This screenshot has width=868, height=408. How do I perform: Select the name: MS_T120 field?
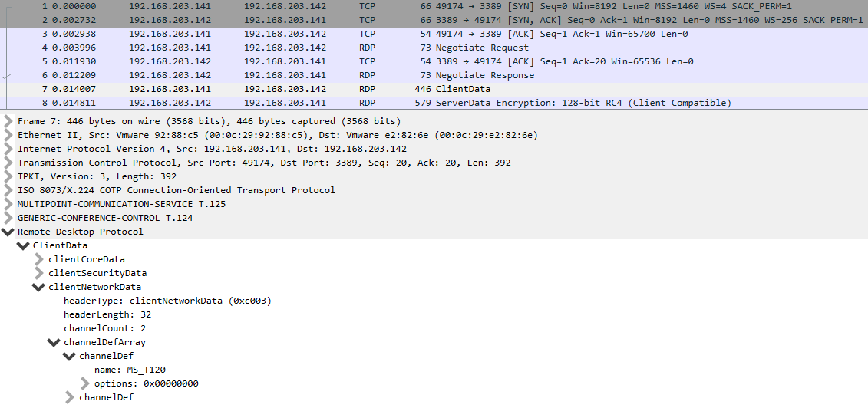point(130,370)
